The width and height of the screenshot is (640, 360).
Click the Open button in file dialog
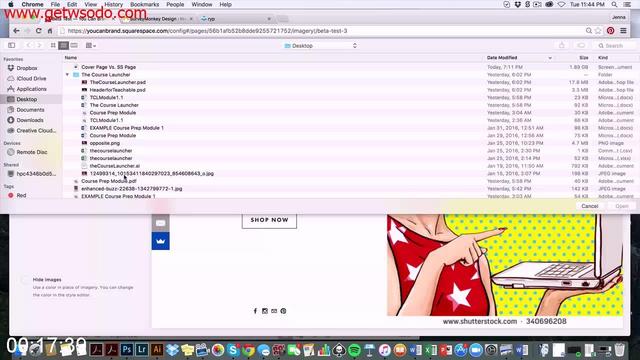(622, 206)
